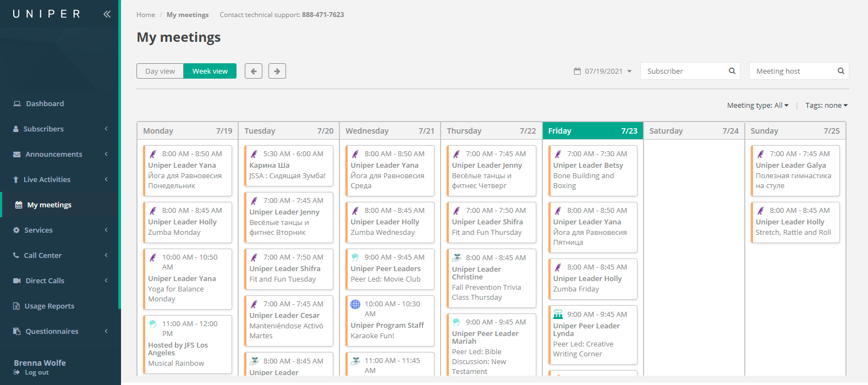
Task: Click the next week arrow button
Action: (277, 71)
